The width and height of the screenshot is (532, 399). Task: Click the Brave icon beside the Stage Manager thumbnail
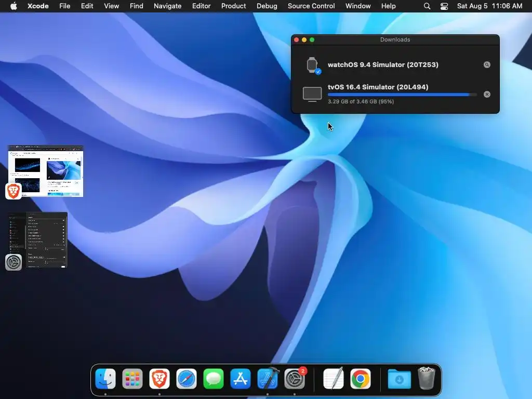[x=14, y=191]
